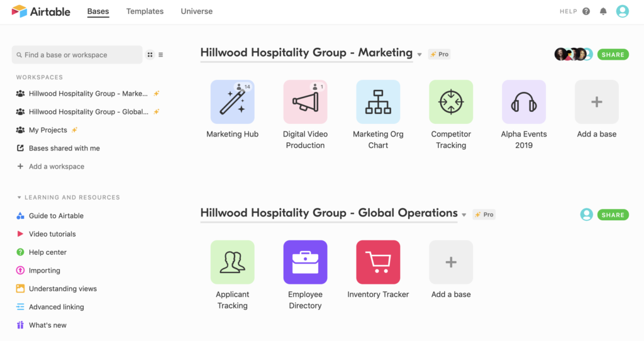644x341 pixels.
Task: Switch to list view layout
Action: pyautogui.click(x=161, y=55)
